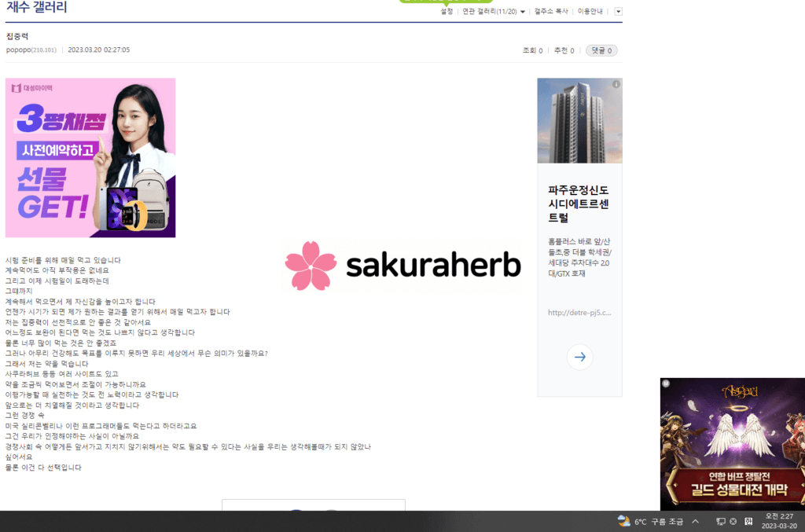Open the taskbar clock showing 오전 2:27
The image size is (805, 532).
[779, 521]
